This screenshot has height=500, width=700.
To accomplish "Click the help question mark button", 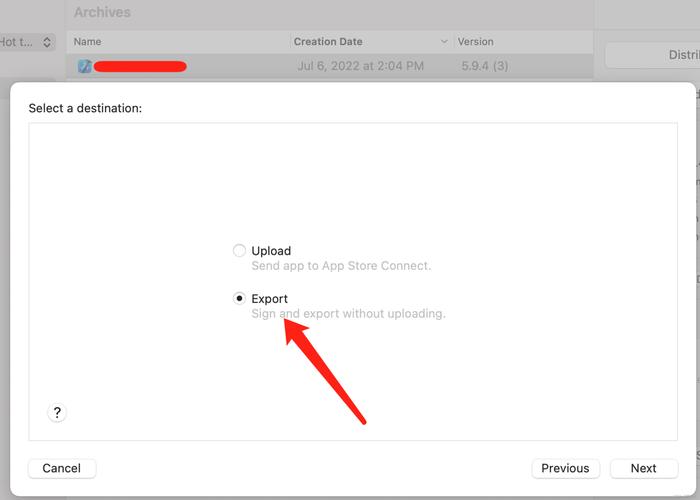I will pyautogui.click(x=57, y=412).
